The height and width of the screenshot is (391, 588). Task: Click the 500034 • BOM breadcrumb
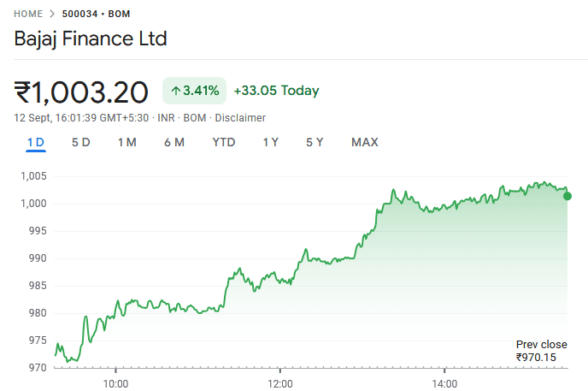[97, 15]
